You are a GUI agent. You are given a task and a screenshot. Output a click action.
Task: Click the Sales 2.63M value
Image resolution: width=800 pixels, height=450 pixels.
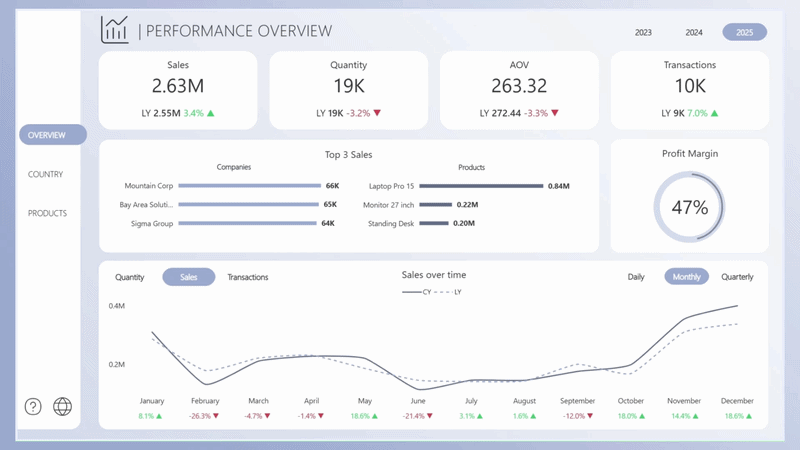click(178, 86)
